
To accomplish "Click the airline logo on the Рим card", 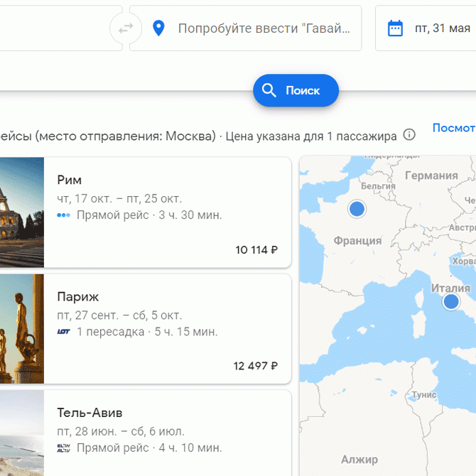I will (x=63, y=215).
